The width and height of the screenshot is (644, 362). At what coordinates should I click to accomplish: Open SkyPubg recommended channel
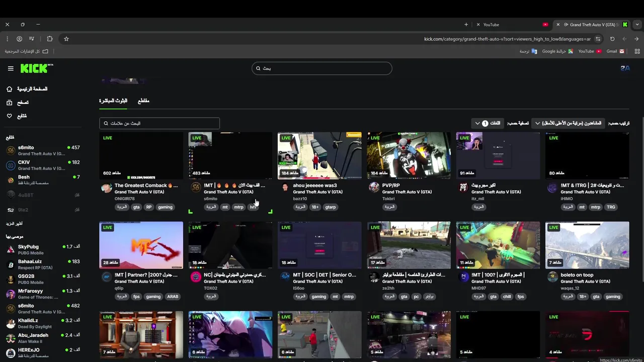coord(43,249)
